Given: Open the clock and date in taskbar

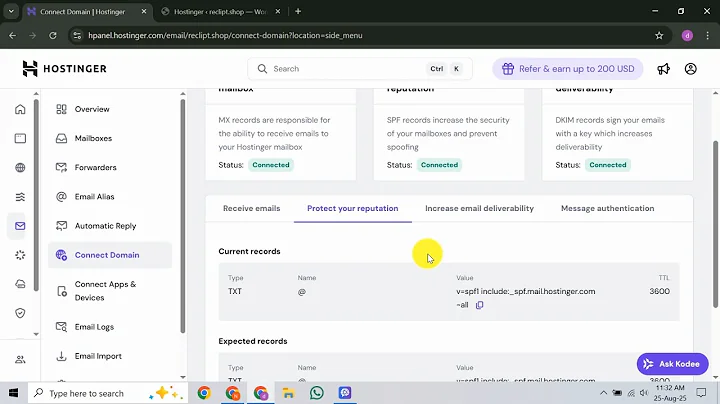Looking at the screenshot, I should 670,393.
